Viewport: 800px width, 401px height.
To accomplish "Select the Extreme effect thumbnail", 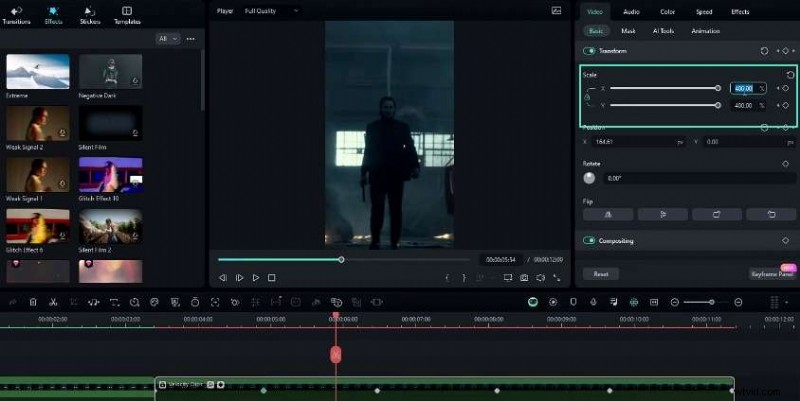I will coord(38,71).
